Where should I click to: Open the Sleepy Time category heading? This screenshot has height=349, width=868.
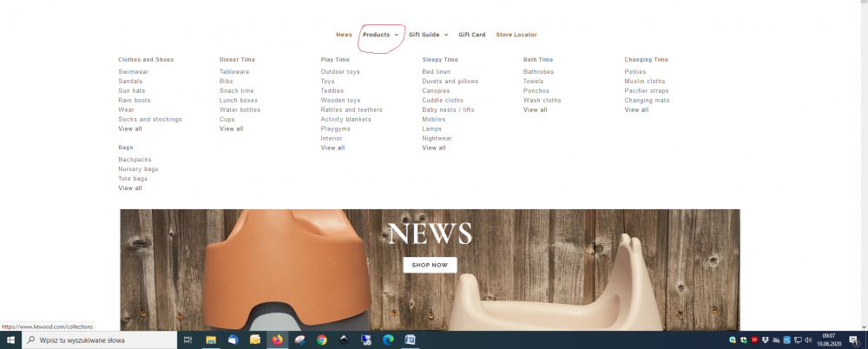(x=440, y=59)
